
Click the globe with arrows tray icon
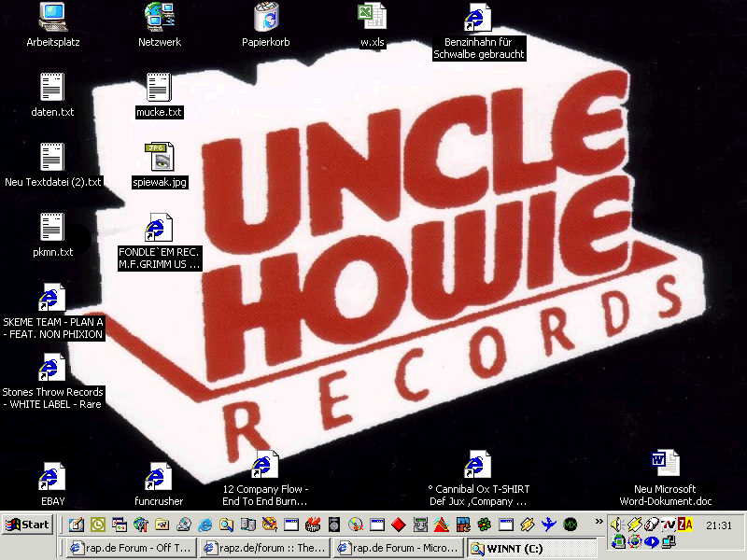click(635, 541)
